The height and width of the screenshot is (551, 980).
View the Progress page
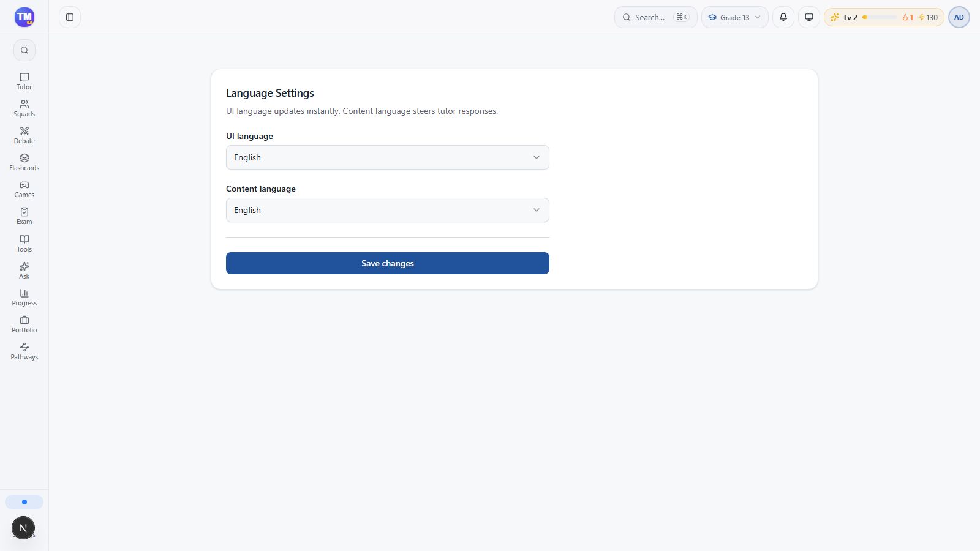24,298
